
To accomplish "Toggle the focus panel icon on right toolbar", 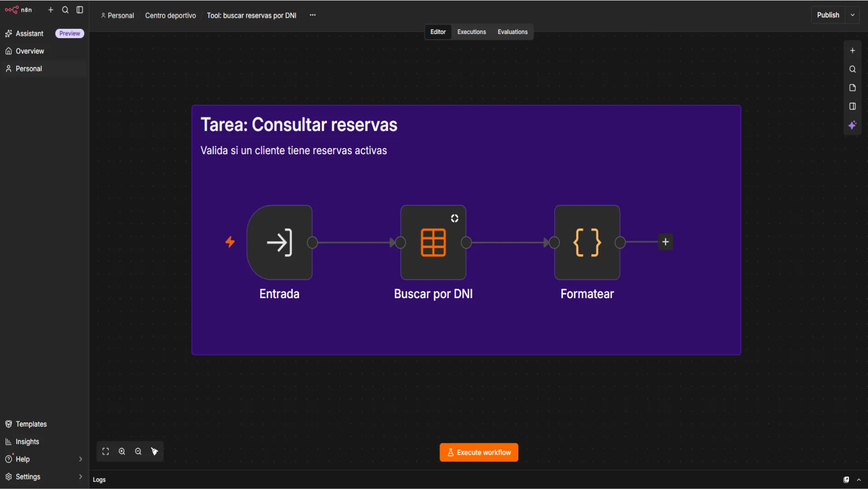I will (852, 106).
